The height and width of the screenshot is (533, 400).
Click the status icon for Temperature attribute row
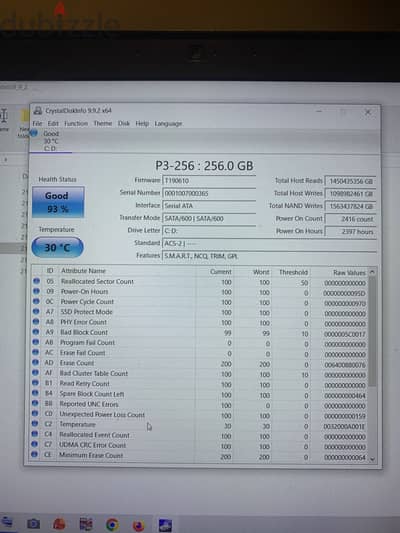click(x=35, y=424)
